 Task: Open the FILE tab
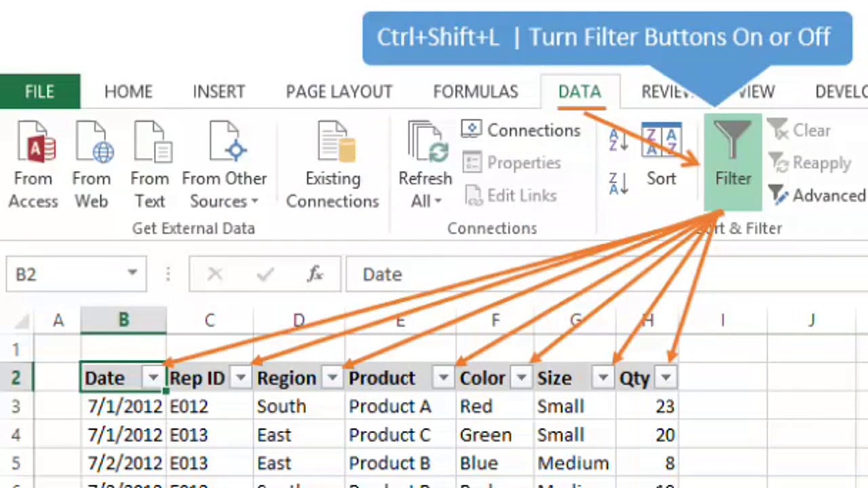(x=40, y=91)
